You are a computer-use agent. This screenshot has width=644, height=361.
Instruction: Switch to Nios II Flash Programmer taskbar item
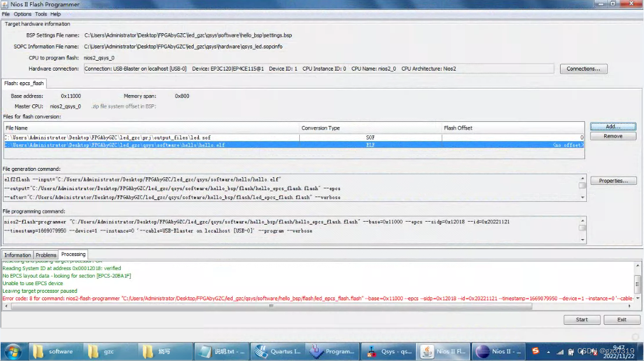pyautogui.click(x=443, y=352)
